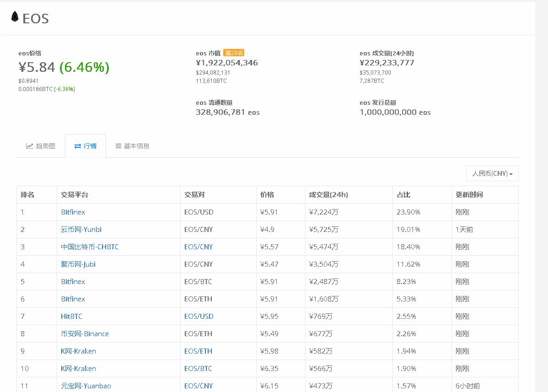Open 元宝网-Yuanbao exchange link
This screenshot has height=392, width=548.
[86, 386]
